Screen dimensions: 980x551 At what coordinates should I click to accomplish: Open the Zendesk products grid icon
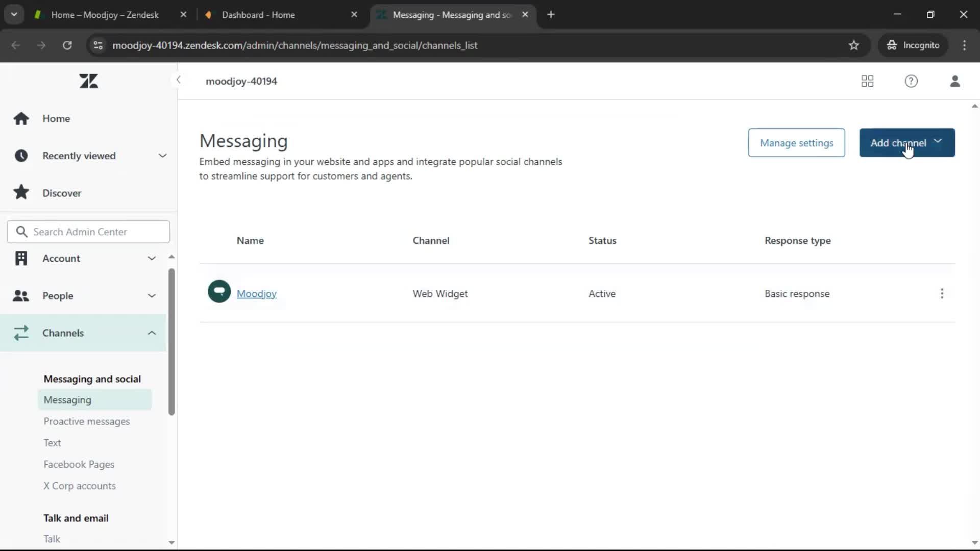[867, 81]
